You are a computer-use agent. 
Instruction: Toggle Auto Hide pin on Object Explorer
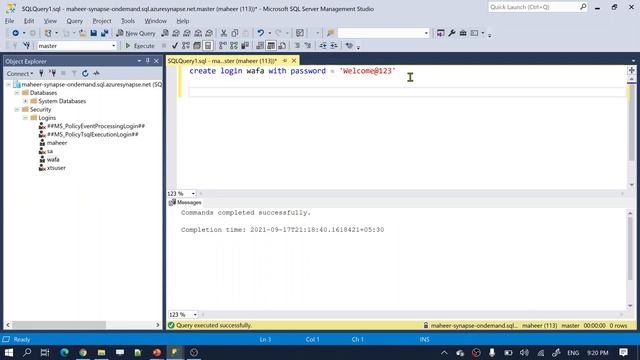click(x=148, y=61)
